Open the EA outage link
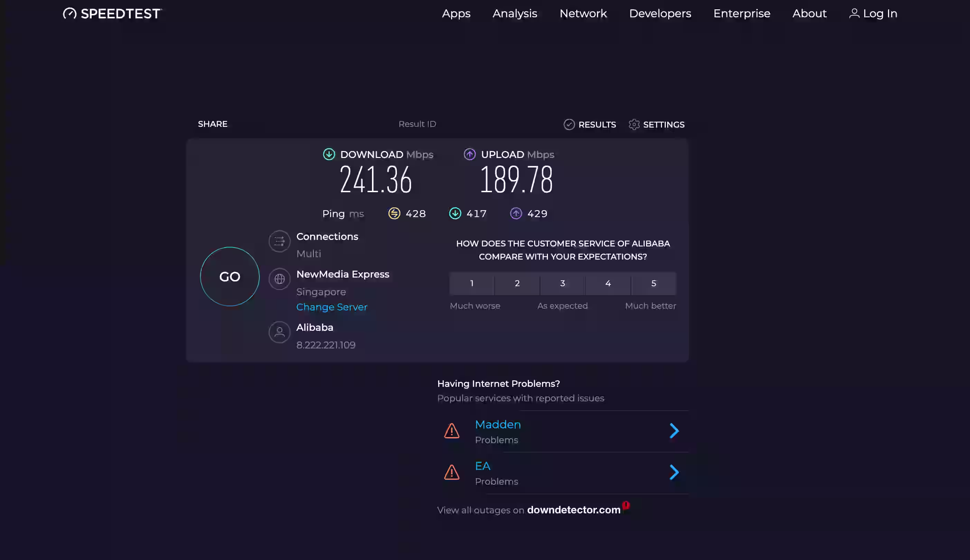 click(x=483, y=466)
